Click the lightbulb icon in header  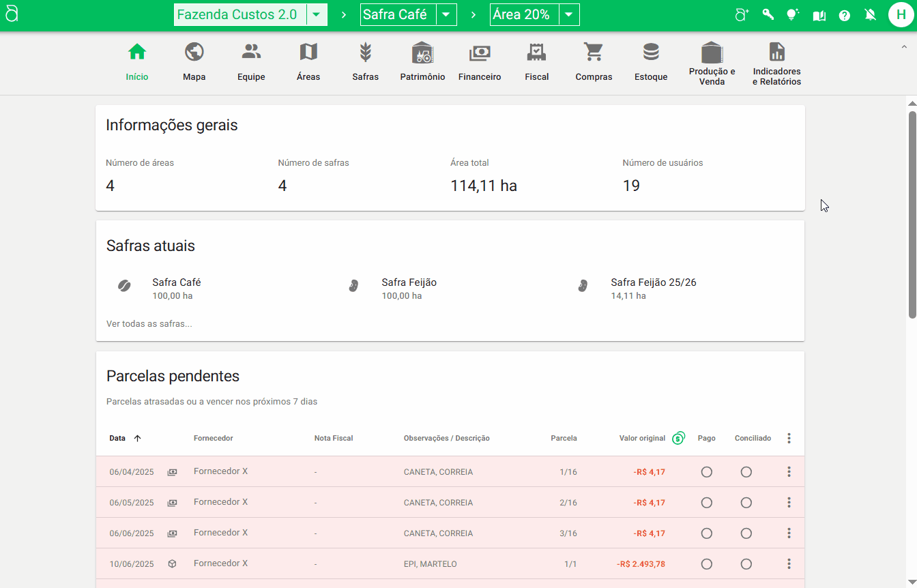point(792,14)
